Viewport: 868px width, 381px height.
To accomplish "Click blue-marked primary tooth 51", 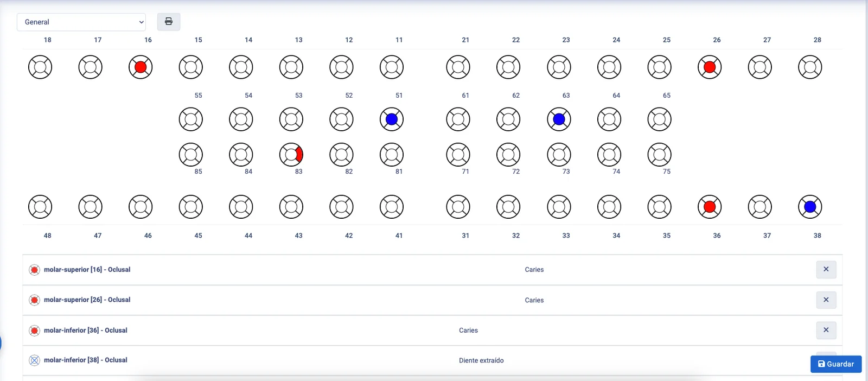I will tap(392, 119).
